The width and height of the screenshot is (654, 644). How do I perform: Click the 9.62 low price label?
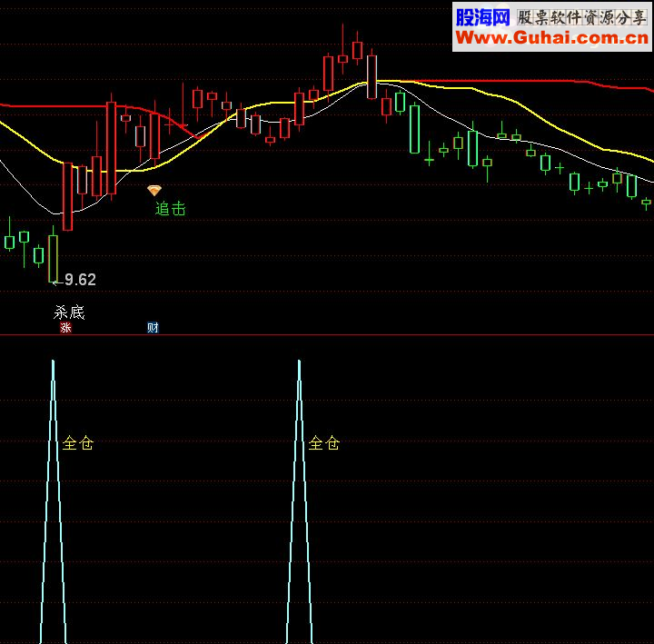(80, 280)
